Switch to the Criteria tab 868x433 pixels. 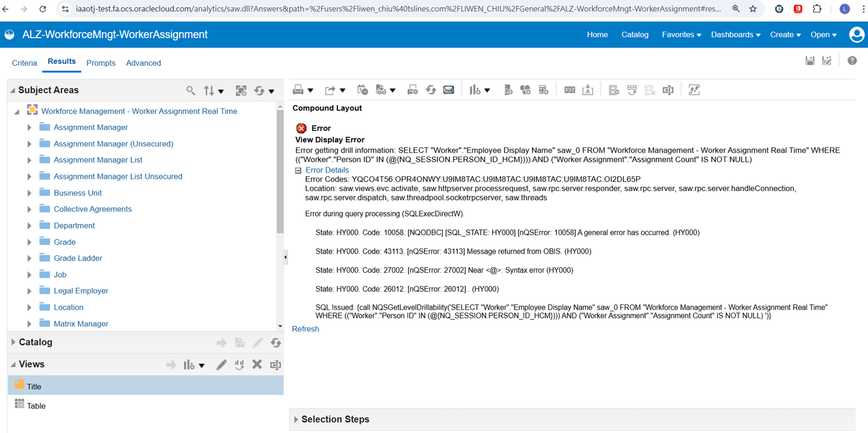point(24,63)
